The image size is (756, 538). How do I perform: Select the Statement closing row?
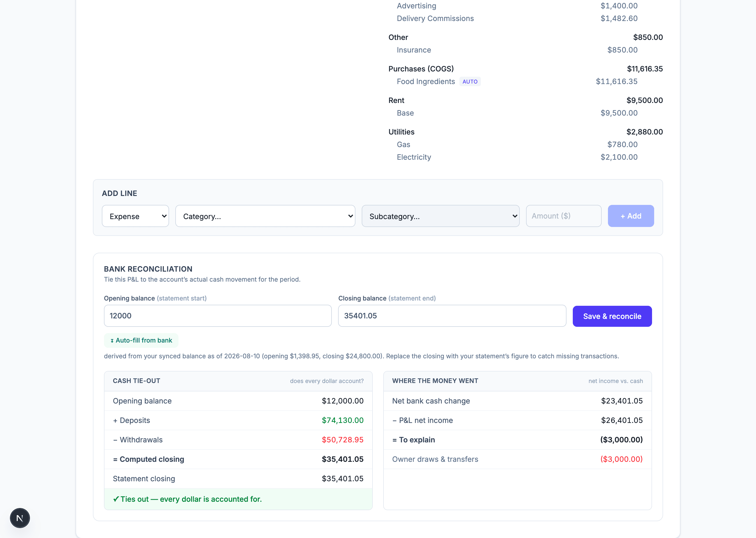click(x=238, y=479)
